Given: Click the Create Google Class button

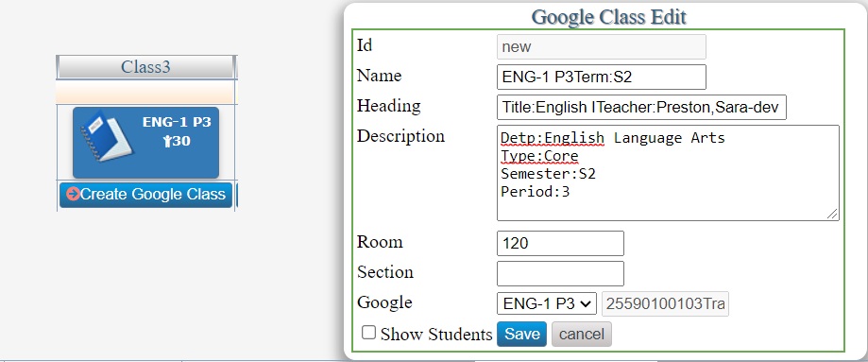Looking at the screenshot, I should click(x=145, y=195).
